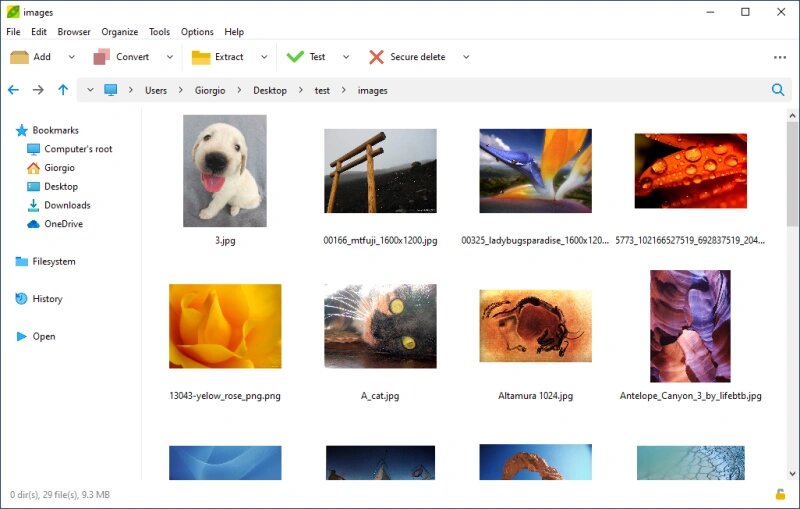Click the Secure delete label

coord(418,57)
